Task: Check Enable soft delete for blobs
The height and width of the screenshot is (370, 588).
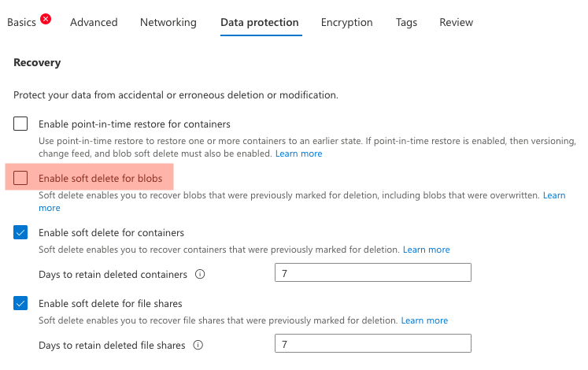Action: tap(21, 179)
